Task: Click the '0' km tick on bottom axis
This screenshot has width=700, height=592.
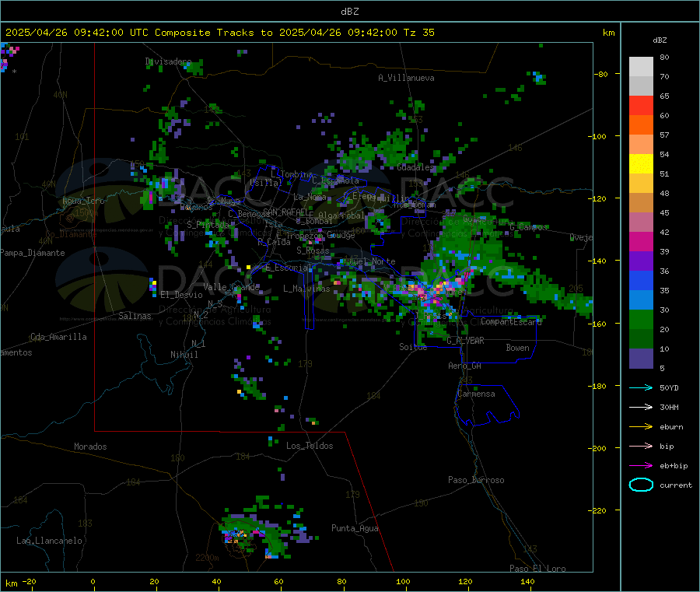Action: click(x=93, y=582)
